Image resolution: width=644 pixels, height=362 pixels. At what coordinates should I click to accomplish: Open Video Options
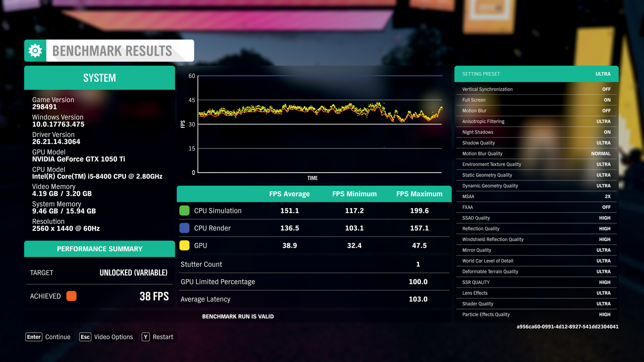pos(113,337)
